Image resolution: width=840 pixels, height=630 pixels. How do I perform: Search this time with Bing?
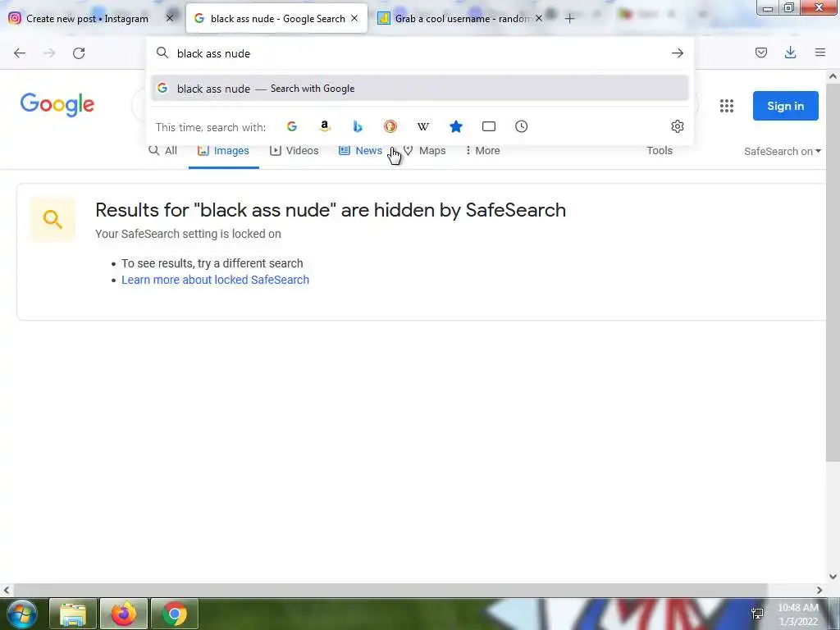(x=358, y=126)
